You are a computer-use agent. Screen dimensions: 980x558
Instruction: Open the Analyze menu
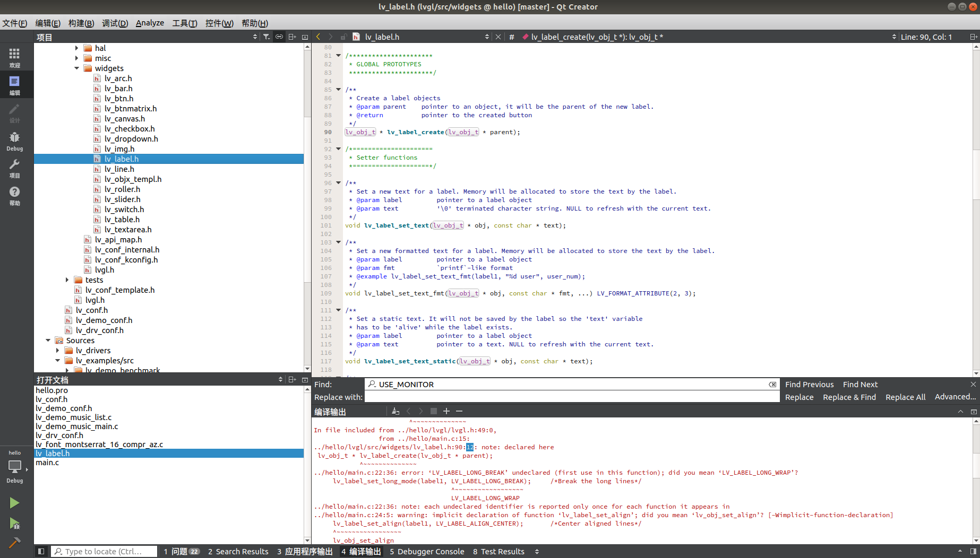click(150, 23)
